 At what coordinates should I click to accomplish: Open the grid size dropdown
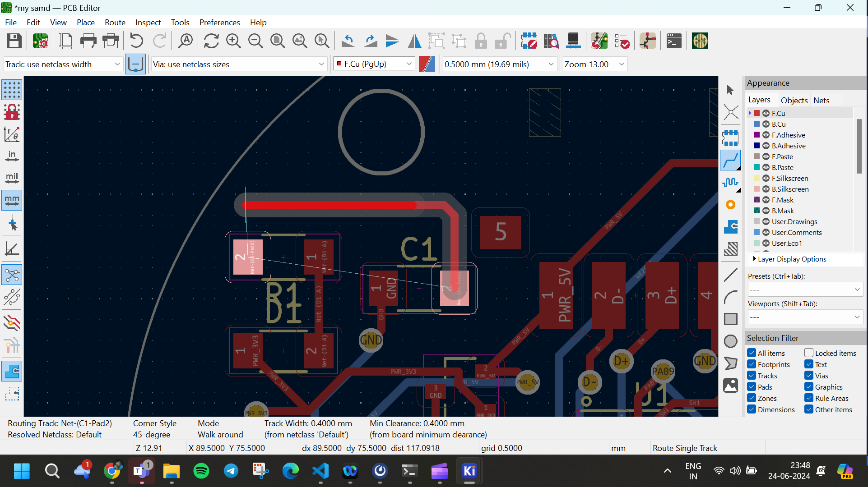tap(499, 64)
